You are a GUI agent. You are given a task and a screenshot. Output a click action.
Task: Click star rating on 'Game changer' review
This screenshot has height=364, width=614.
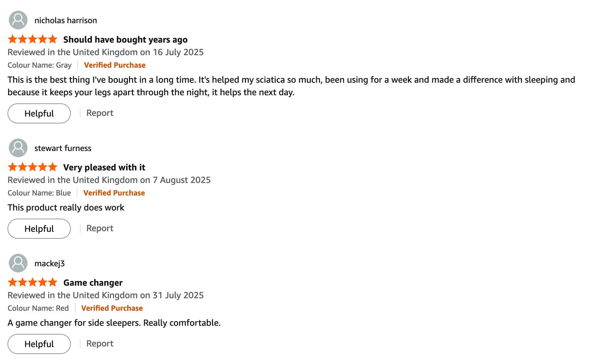point(32,282)
